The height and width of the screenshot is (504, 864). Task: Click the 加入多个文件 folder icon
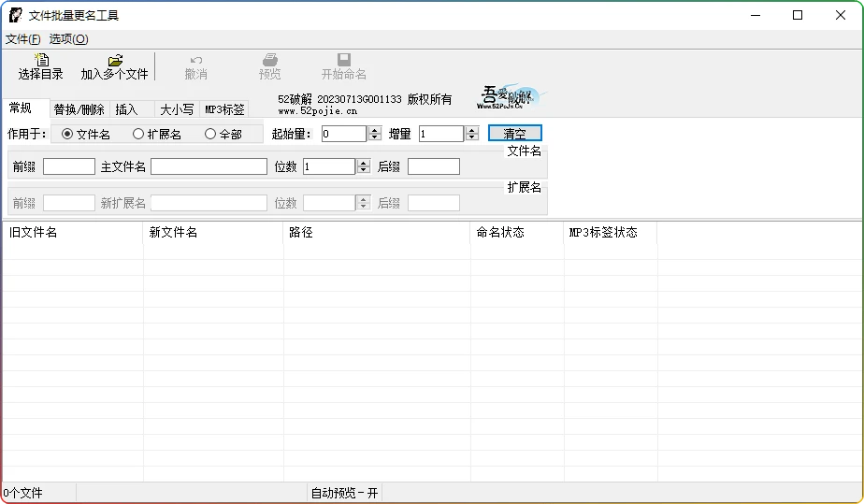pyautogui.click(x=115, y=60)
